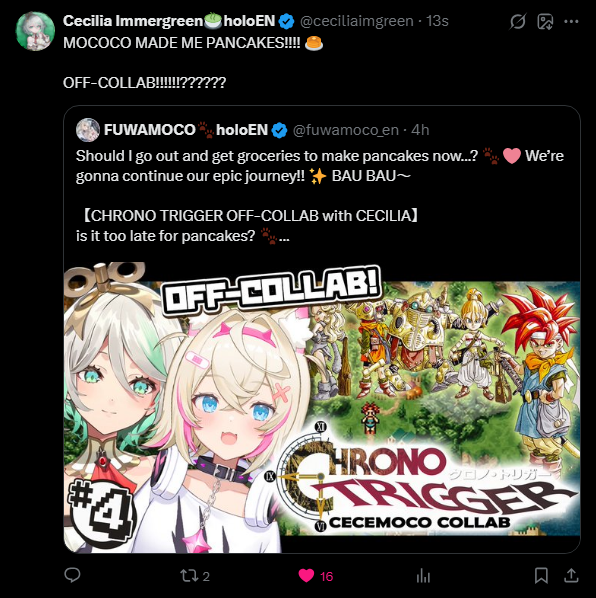Image resolution: width=596 pixels, height=598 pixels.
Task: Open the @fuwamoco_en handle link
Action: coord(345,130)
